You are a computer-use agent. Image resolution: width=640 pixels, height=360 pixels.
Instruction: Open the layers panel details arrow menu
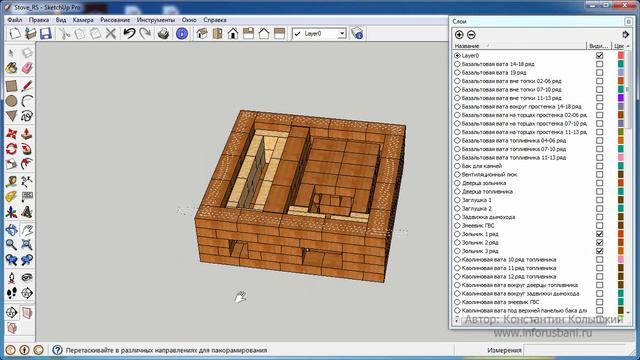(x=625, y=35)
